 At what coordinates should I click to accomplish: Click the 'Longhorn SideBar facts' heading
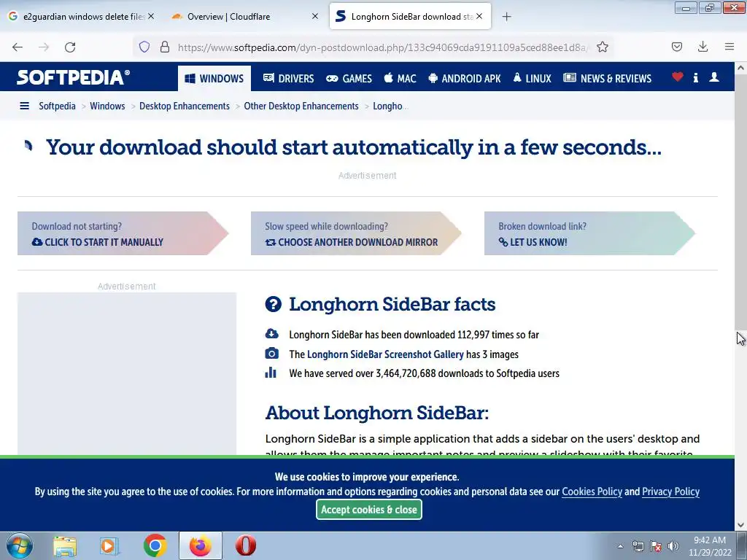tap(392, 304)
